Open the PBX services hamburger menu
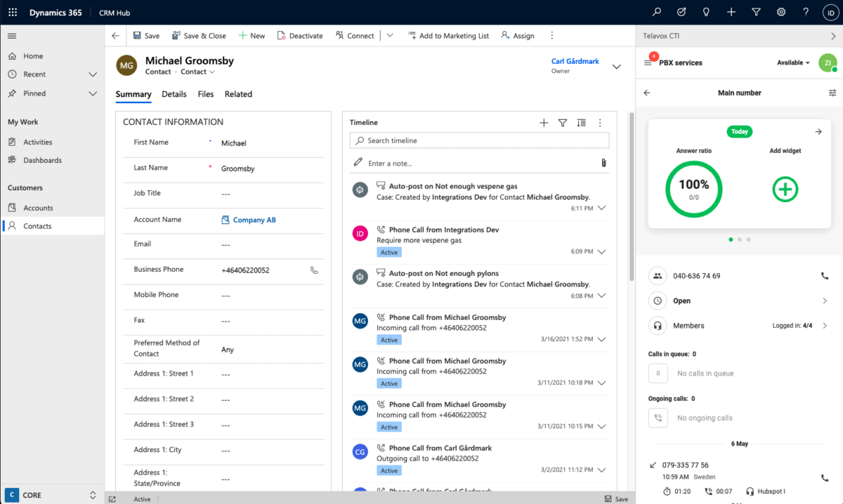The image size is (843, 504). pos(648,62)
